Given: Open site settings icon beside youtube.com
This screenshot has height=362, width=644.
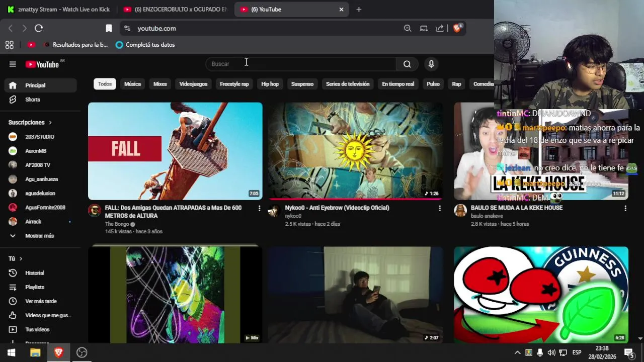Looking at the screenshot, I should tap(127, 28).
